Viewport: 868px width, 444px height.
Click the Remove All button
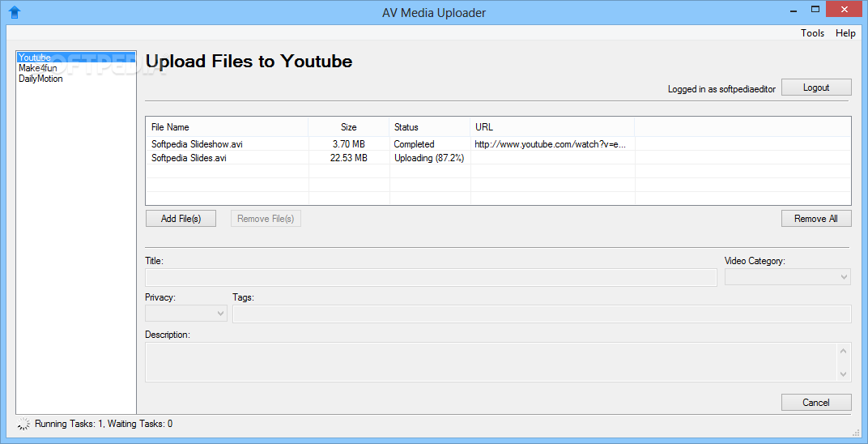816,219
